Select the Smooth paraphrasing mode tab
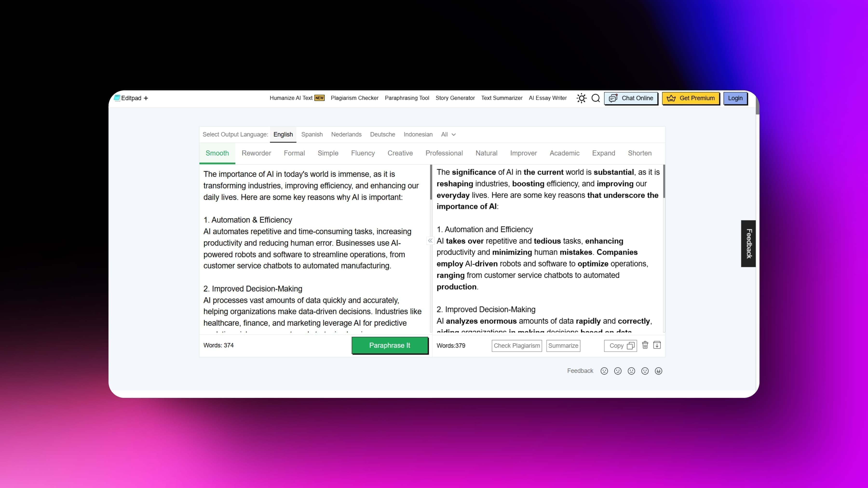 pyautogui.click(x=217, y=153)
